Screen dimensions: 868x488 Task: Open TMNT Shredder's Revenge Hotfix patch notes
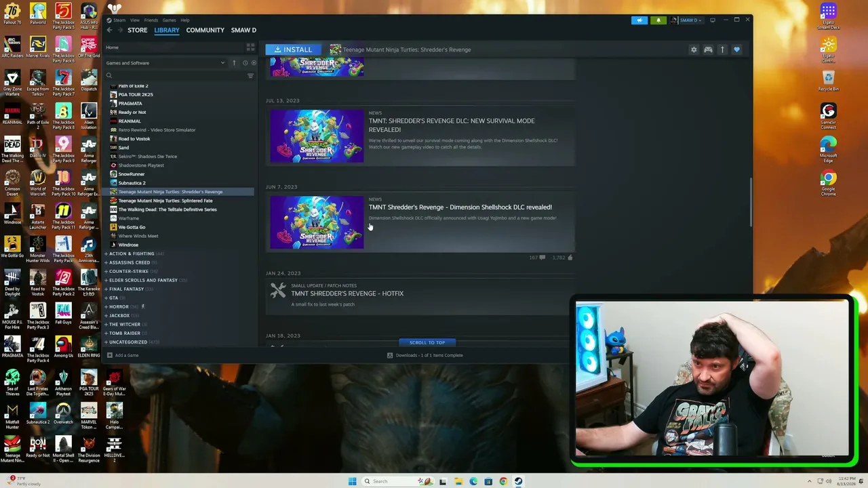point(347,293)
